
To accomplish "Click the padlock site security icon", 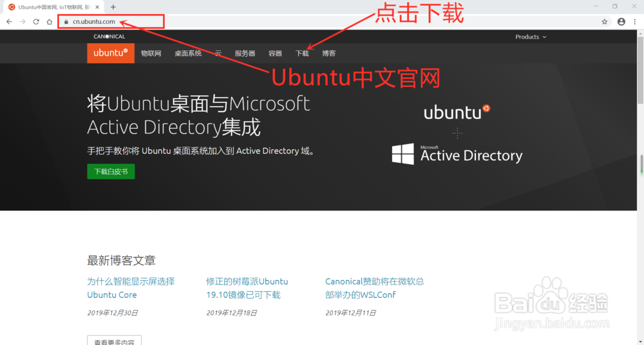I will (x=66, y=22).
